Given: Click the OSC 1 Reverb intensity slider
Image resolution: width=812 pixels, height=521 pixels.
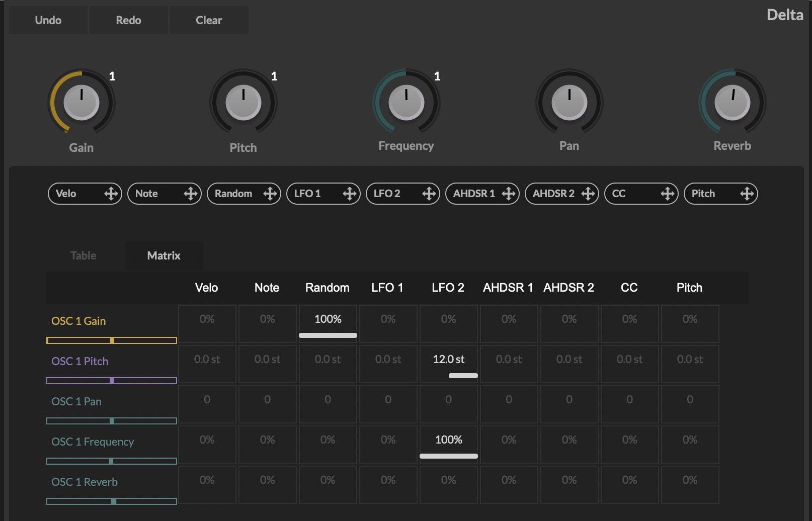Looking at the screenshot, I should coord(112,501).
